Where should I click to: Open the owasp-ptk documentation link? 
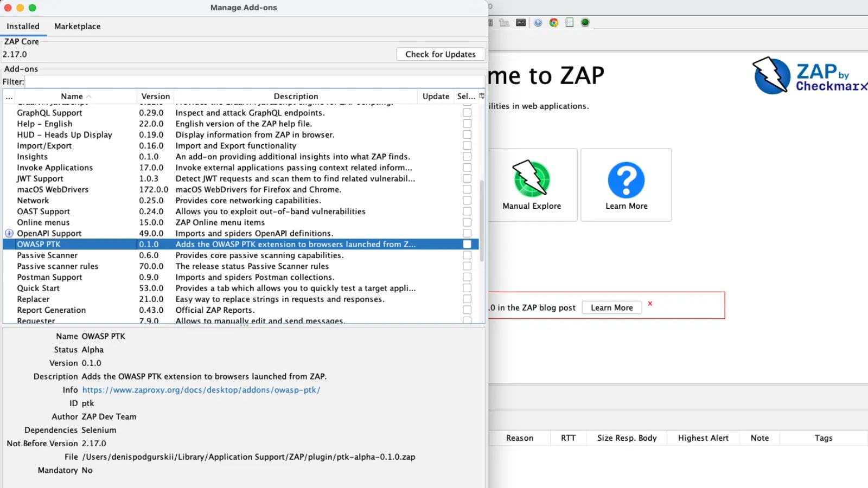click(x=201, y=389)
